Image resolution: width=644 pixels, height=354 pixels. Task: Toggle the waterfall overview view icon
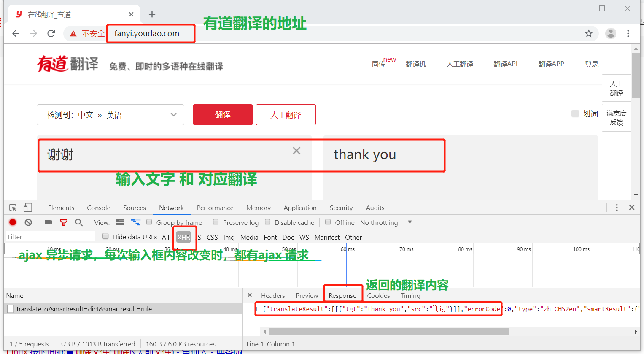click(x=135, y=222)
